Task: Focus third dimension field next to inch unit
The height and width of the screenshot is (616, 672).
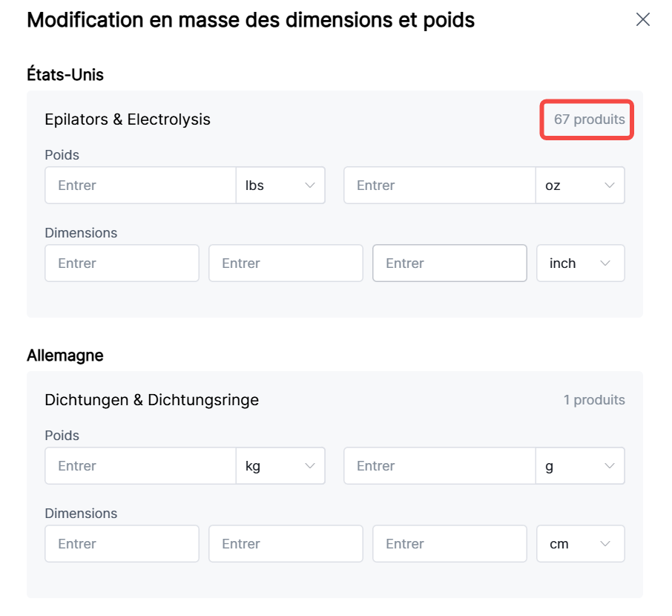Action: click(x=449, y=263)
